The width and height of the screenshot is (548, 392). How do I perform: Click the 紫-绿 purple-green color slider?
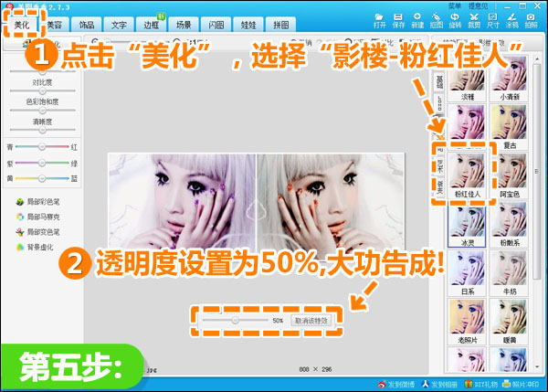[42, 163]
